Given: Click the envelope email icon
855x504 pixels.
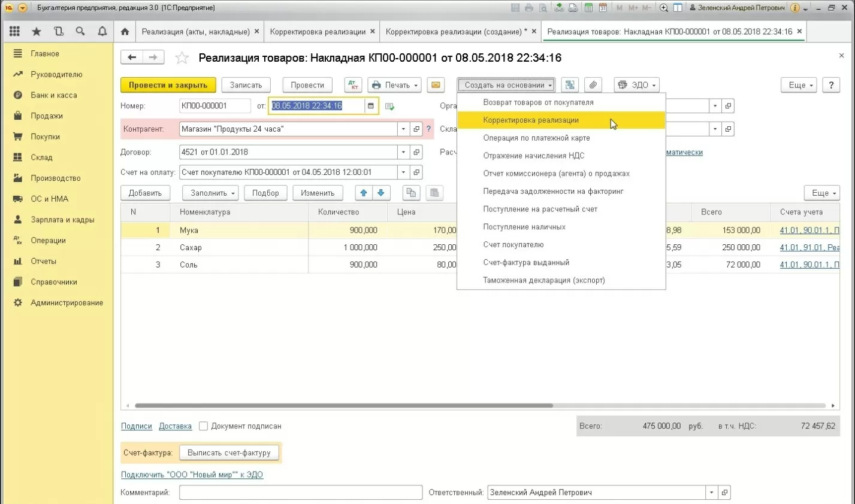Looking at the screenshot, I should click(436, 85).
